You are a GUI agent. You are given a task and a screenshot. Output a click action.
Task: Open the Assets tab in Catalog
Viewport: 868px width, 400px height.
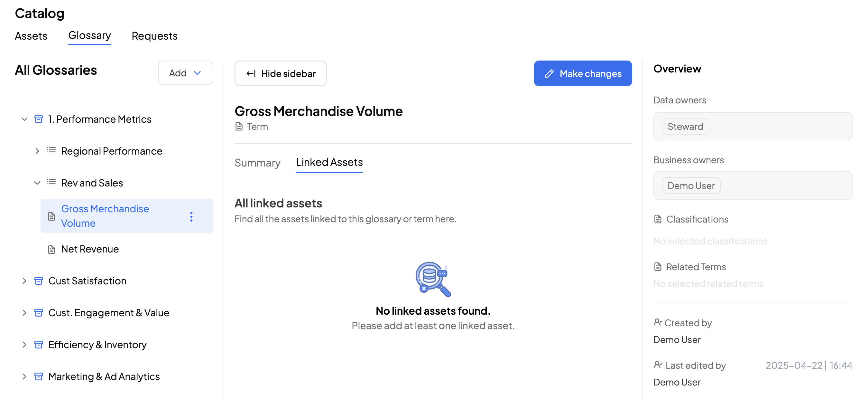pyautogui.click(x=31, y=36)
